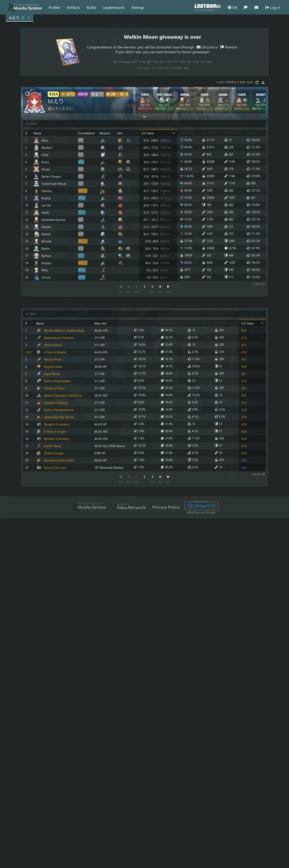Sort artifacts table by Main stat column
Viewport: 289px width, 868px height.
[x=100, y=324]
